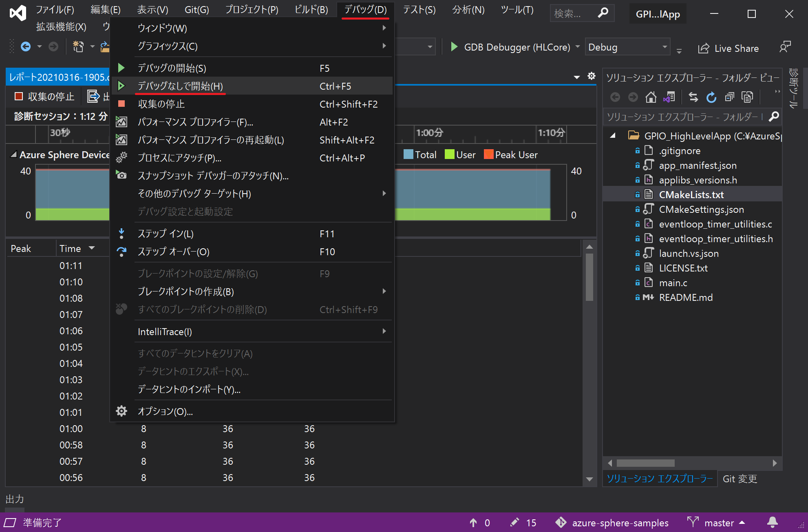
Task: Click the sync view toggle in Solution Explorer
Action: [x=693, y=97]
